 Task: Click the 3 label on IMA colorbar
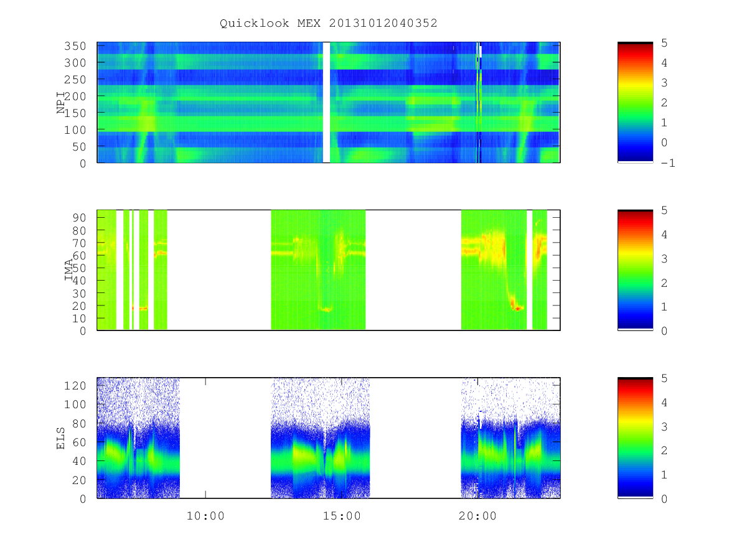pyautogui.click(x=665, y=259)
